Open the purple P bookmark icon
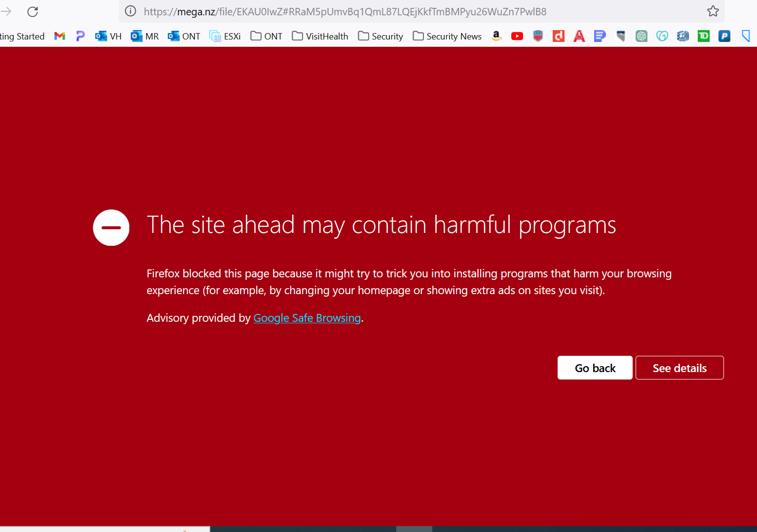The image size is (757, 532). (x=80, y=36)
